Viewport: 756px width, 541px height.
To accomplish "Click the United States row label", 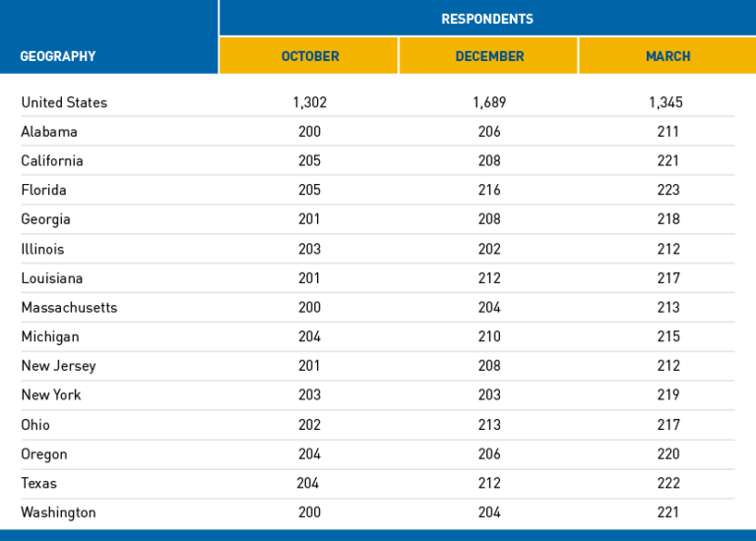I will click(64, 102).
